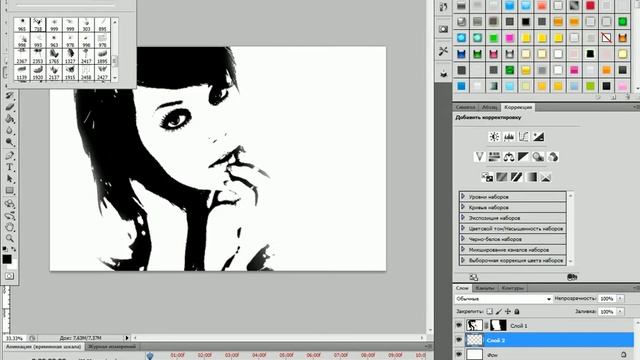Image resolution: width=640 pixels, height=360 pixels.
Task: Toggle lock image pixels brush icon
Action: [x=498, y=311]
